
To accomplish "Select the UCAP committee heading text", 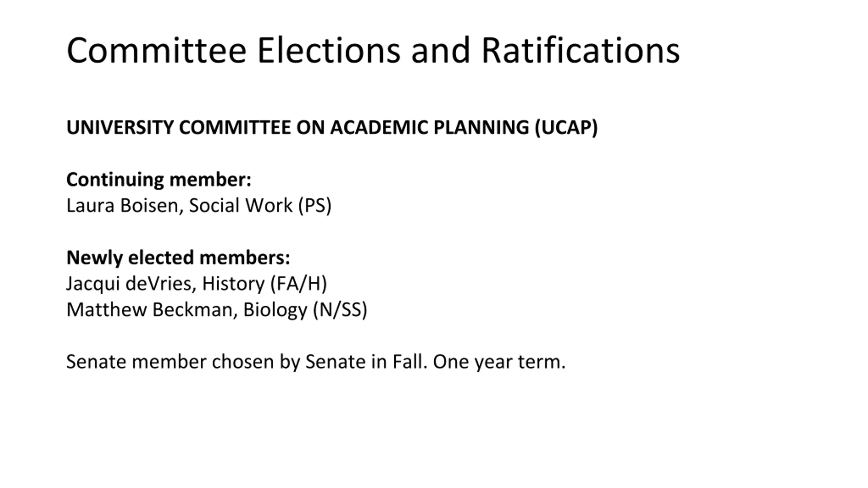I will coord(332,128).
